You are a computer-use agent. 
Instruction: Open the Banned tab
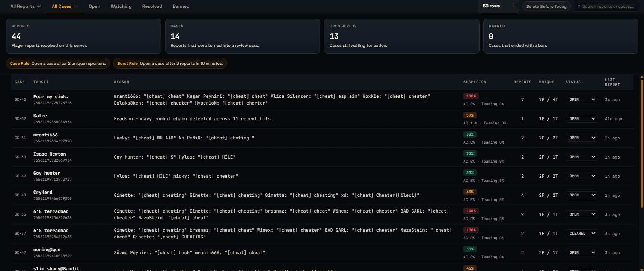pos(181,6)
